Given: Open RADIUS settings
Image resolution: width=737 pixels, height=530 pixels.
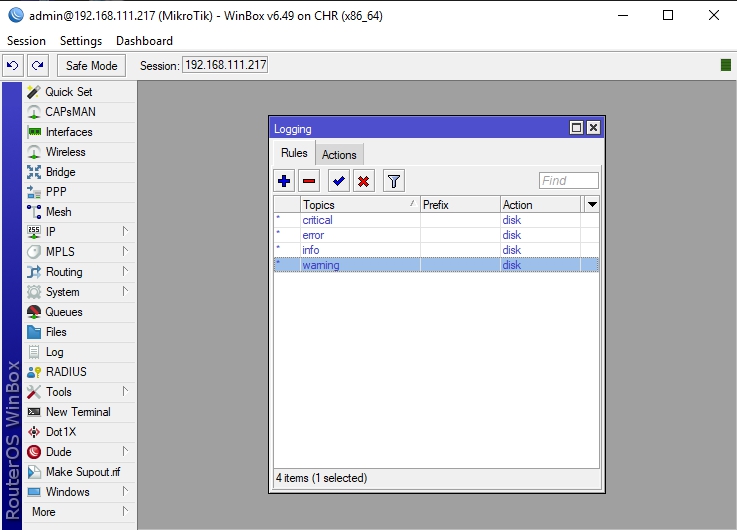Looking at the screenshot, I should click(80, 372).
